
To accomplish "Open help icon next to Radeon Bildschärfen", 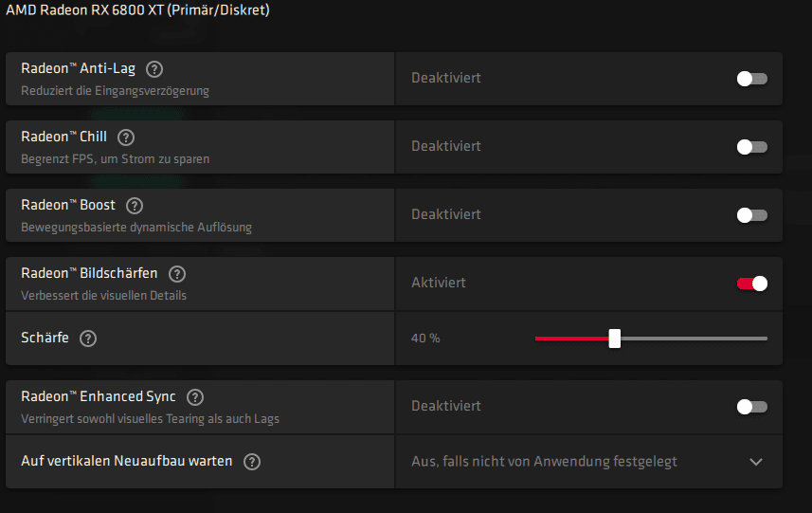I will pyautogui.click(x=177, y=274).
